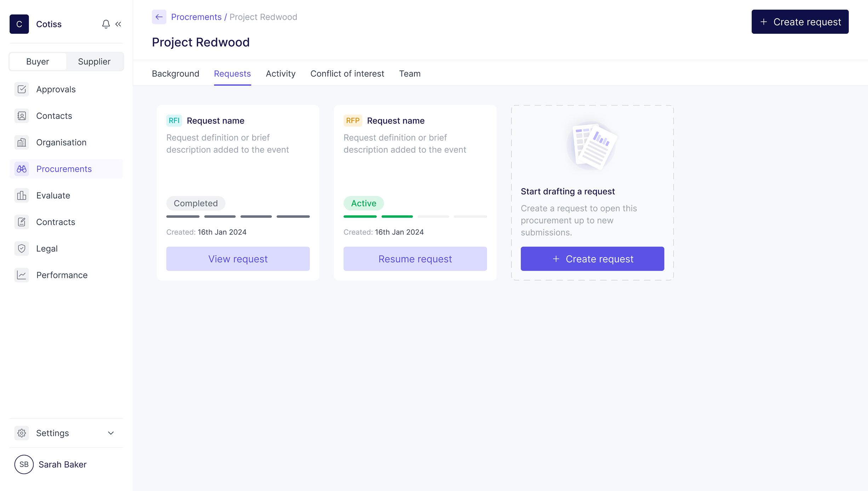Image resolution: width=868 pixels, height=491 pixels.
Task: Click the Active request progress bar
Action: pyautogui.click(x=415, y=216)
